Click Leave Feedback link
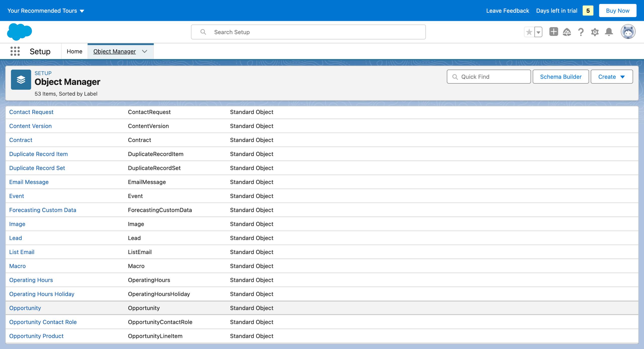644x349 pixels. pos(507,11)
